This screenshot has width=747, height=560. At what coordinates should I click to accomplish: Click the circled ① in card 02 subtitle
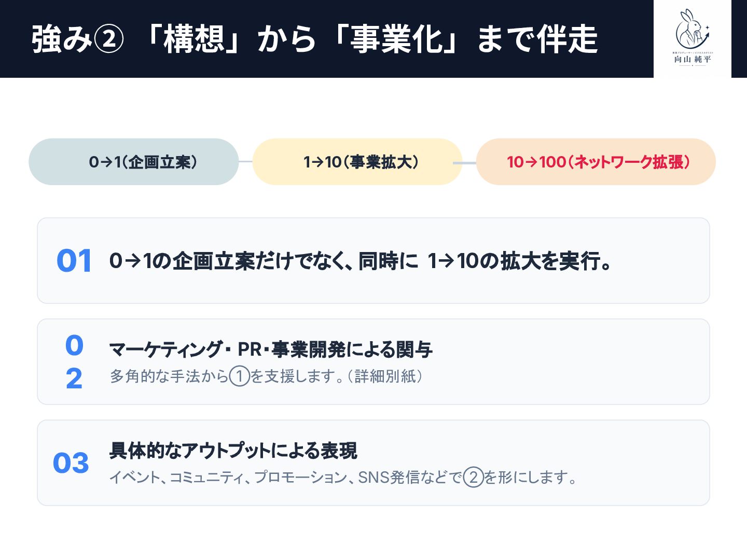[x=240, y=376]
